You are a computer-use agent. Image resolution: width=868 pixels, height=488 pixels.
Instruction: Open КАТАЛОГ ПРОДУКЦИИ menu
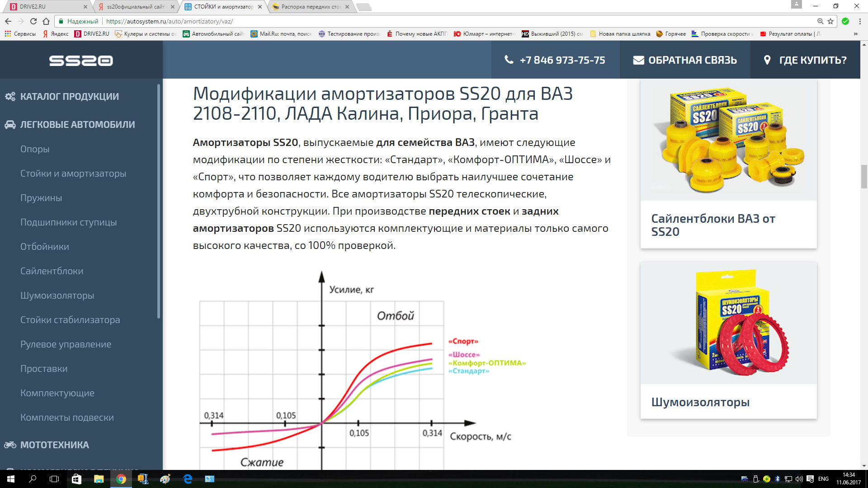pyautogui.click(x=70, y=96)
